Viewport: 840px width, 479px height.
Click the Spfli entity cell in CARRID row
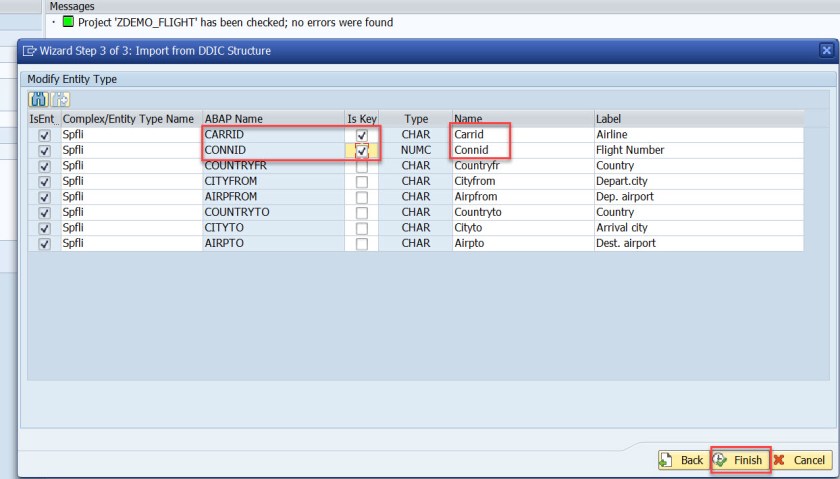(x=131, y=134)
